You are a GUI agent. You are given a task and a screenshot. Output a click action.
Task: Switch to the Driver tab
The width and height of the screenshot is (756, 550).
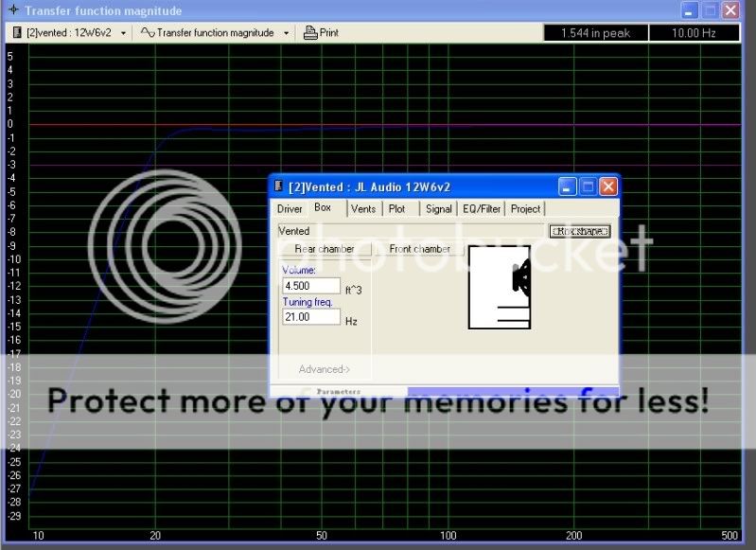[x=290, y=208]
